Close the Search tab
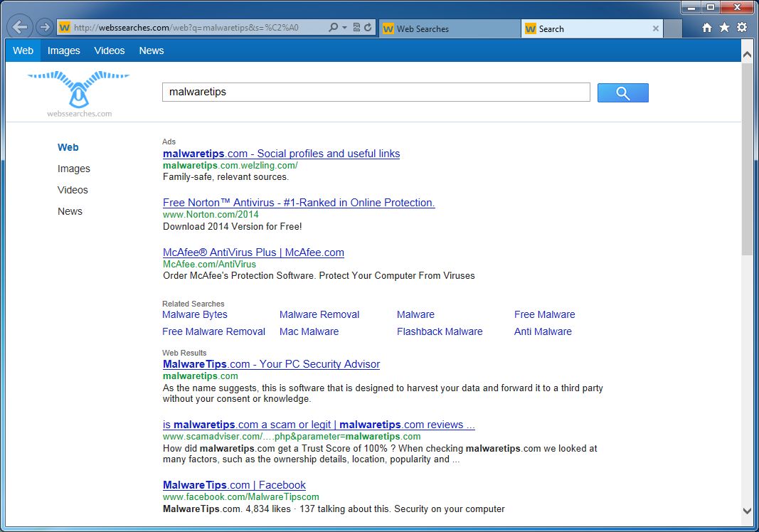The image size is (759, 532). tap(656, 28)
